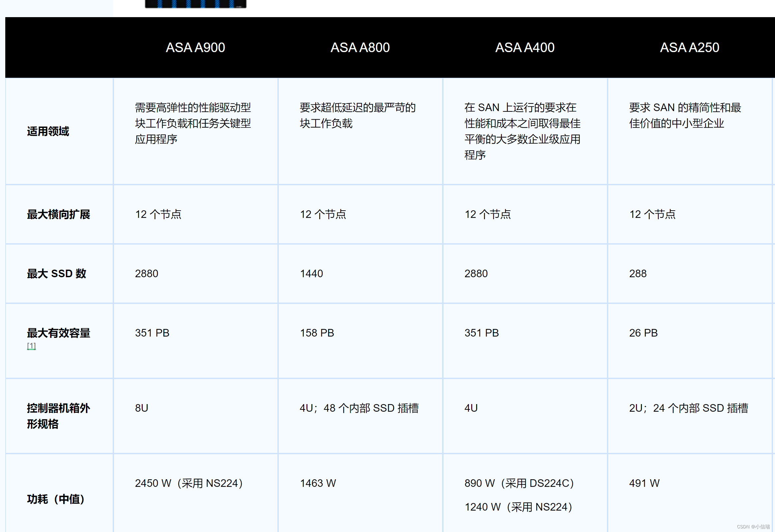775x532 pixels.
Task: Click the 最大 SSD 数 row label
Action: tap(57, 274)
